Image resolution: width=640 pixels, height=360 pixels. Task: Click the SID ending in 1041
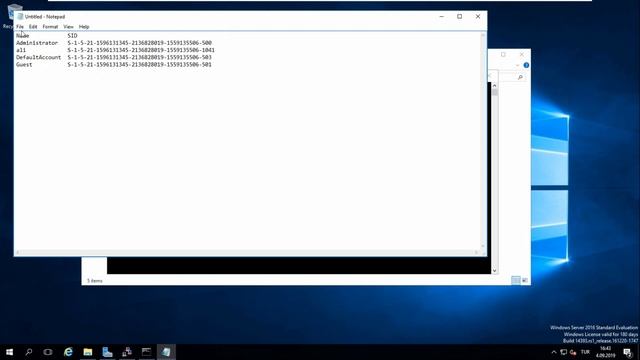coord(141,50)
